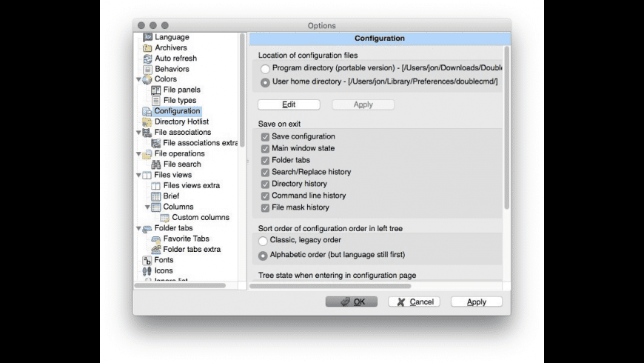Click the Language icon in tree
The width and height of the screenshot is (644, 363).
(147, 37)
